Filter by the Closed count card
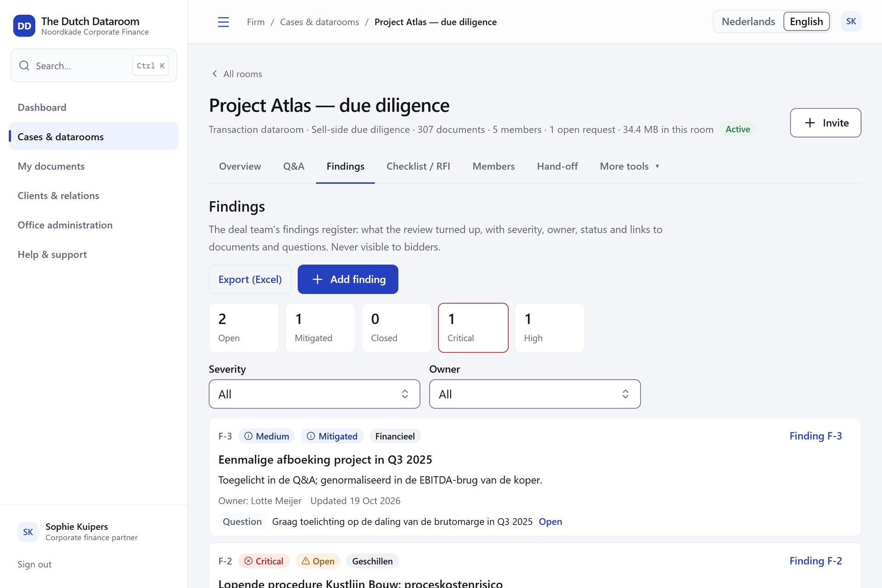Screen dimensions: 882x588 pyautogui.click(x=397, y=328)
